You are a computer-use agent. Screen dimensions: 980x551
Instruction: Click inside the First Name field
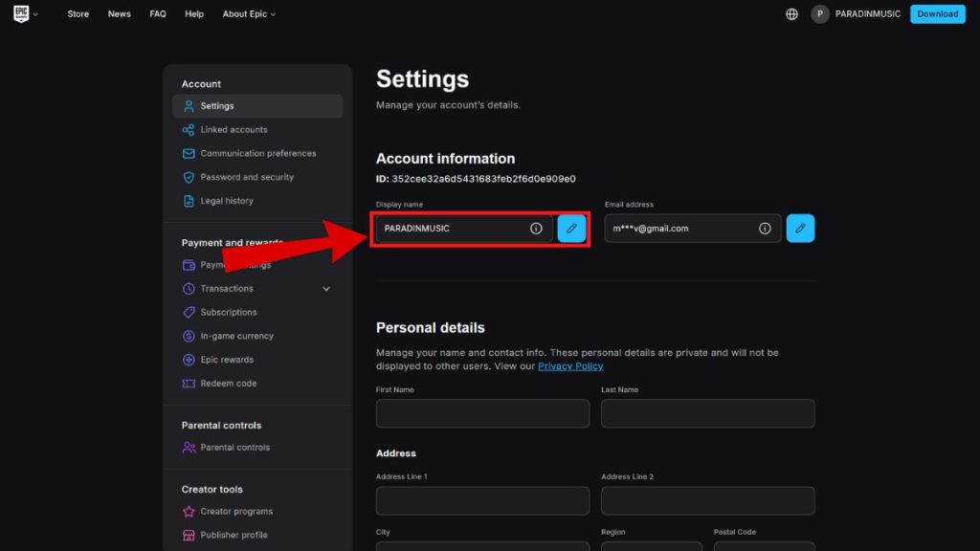(x=481, y=413)
